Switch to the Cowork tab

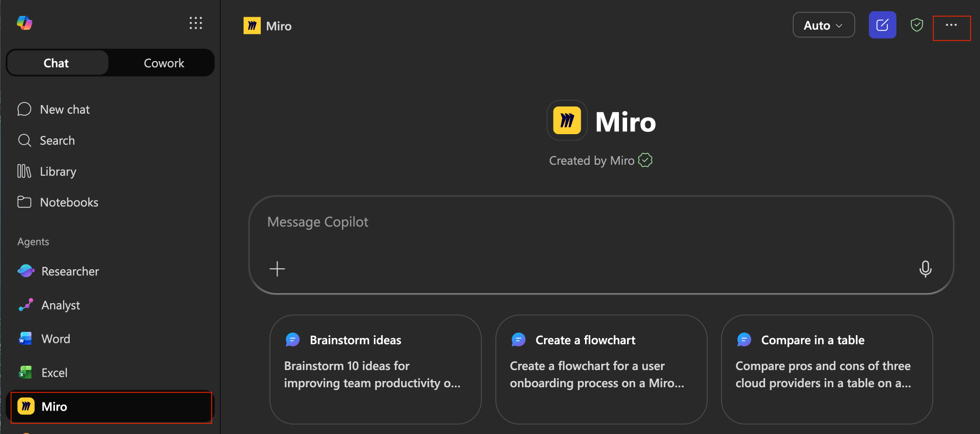point(164,63)
